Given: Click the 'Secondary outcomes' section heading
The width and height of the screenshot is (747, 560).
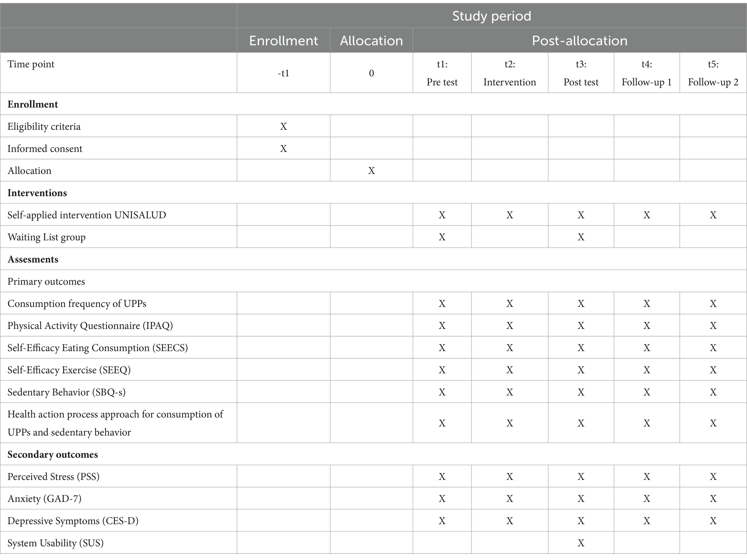Looking at the screenshot, I should pyautogui.click(x=53, y=455).
